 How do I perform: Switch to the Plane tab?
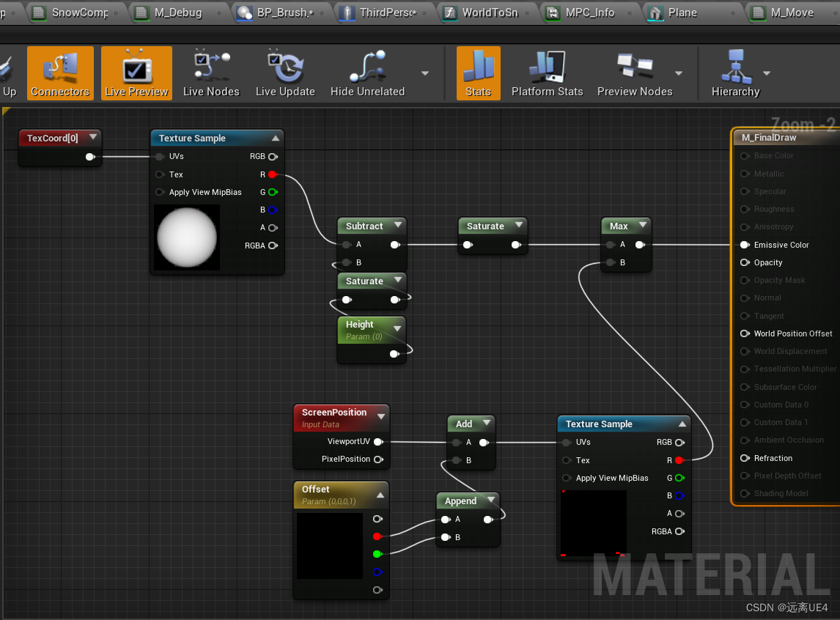(680, 12)
